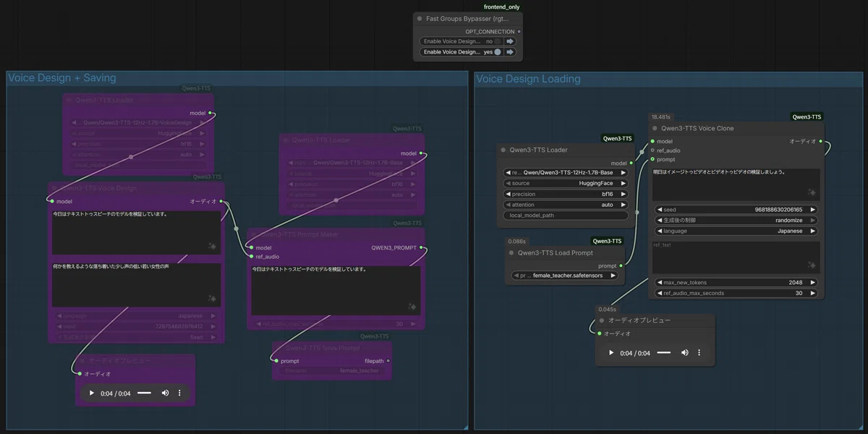Click go-to arrow on the 'no' Voice Design row
Screen dimensions: 868x434
point(510,41)
